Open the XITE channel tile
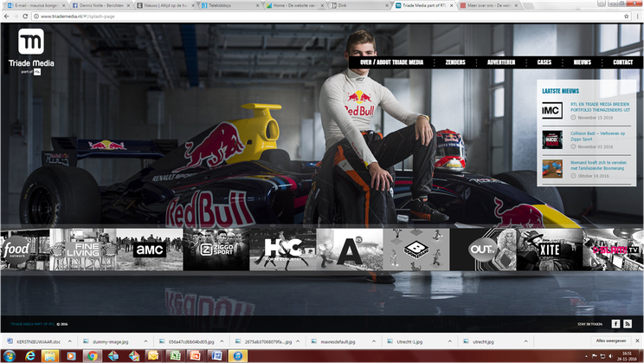Screen dimensions: 644x363 click(550, 250)
